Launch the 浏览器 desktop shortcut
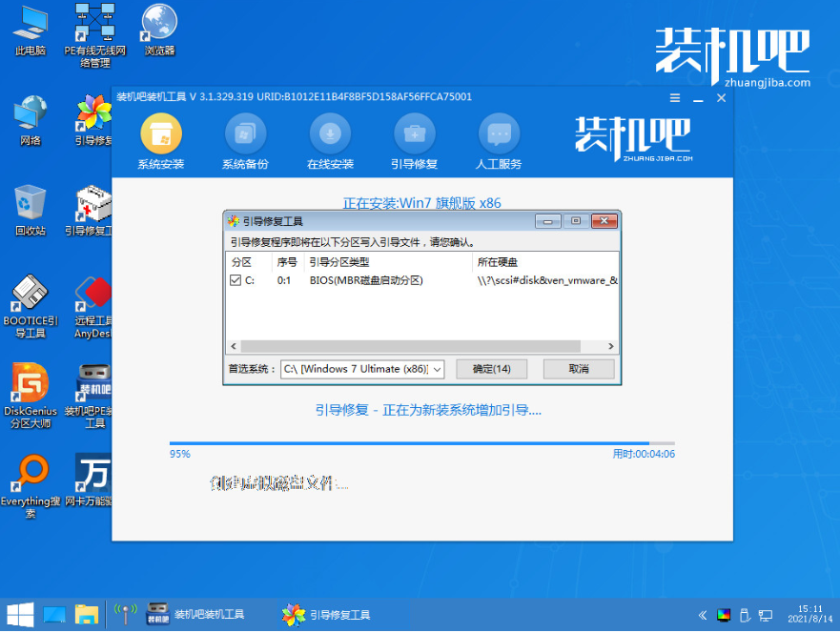The image size is (840, 633). coord(159,31)
